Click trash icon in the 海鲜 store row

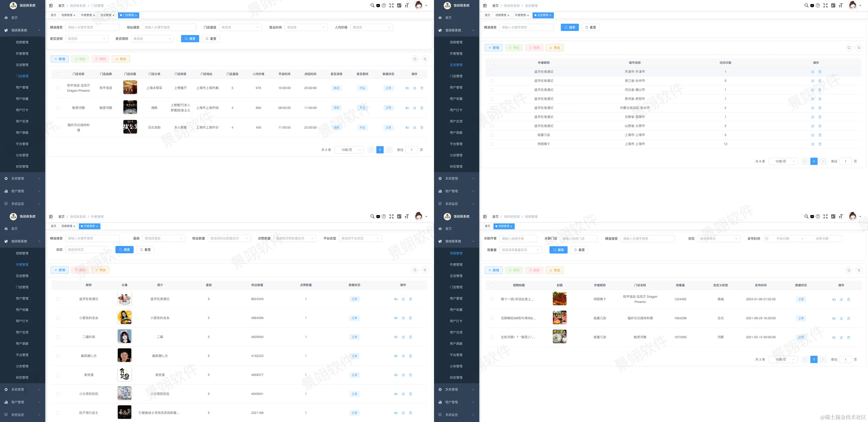(x=422, y=108)
